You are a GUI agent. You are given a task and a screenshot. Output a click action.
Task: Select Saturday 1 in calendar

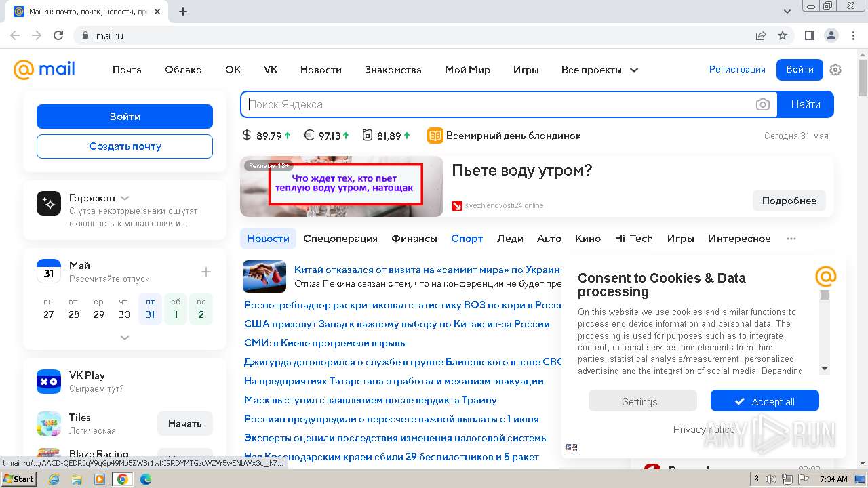pyautogui.click(x=176, y=309)
